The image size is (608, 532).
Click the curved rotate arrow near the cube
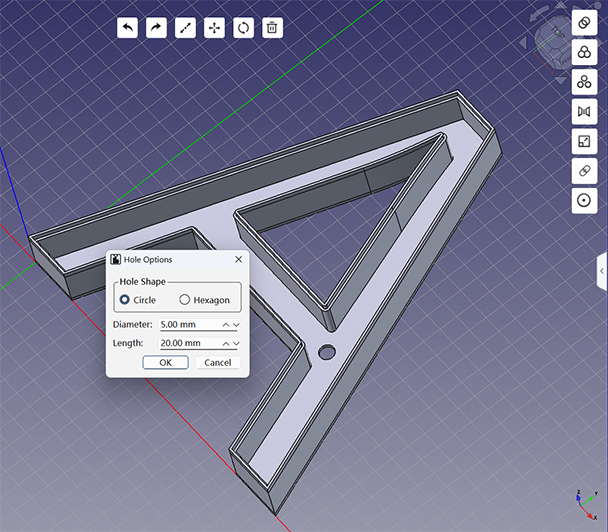click(540, 12)
